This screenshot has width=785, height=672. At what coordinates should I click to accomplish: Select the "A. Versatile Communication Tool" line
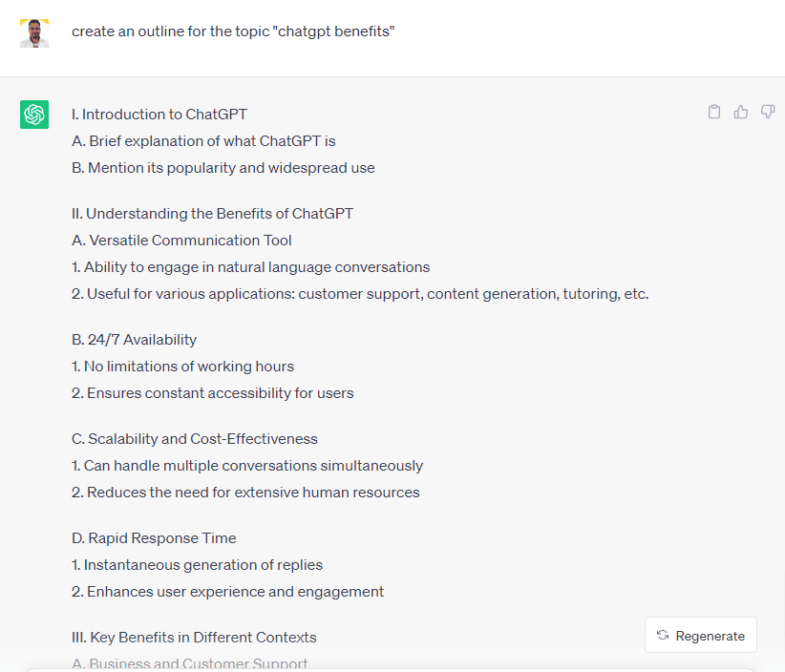(181, 241)
